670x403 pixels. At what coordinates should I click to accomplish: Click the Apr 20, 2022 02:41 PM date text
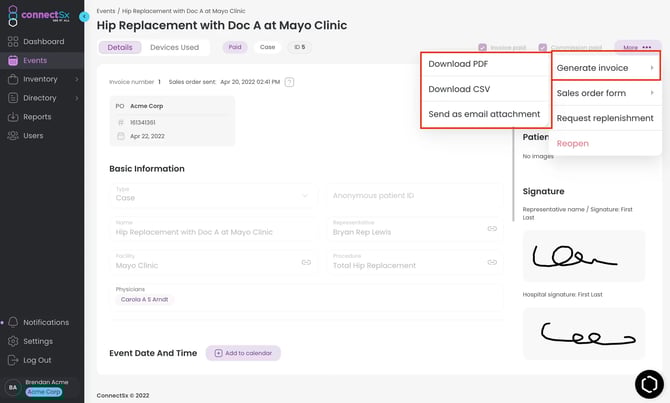[x=250, y=82]
